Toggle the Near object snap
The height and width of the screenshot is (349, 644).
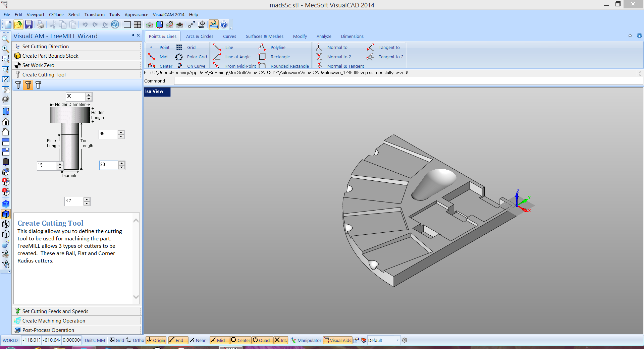click(x=198, y=340)
